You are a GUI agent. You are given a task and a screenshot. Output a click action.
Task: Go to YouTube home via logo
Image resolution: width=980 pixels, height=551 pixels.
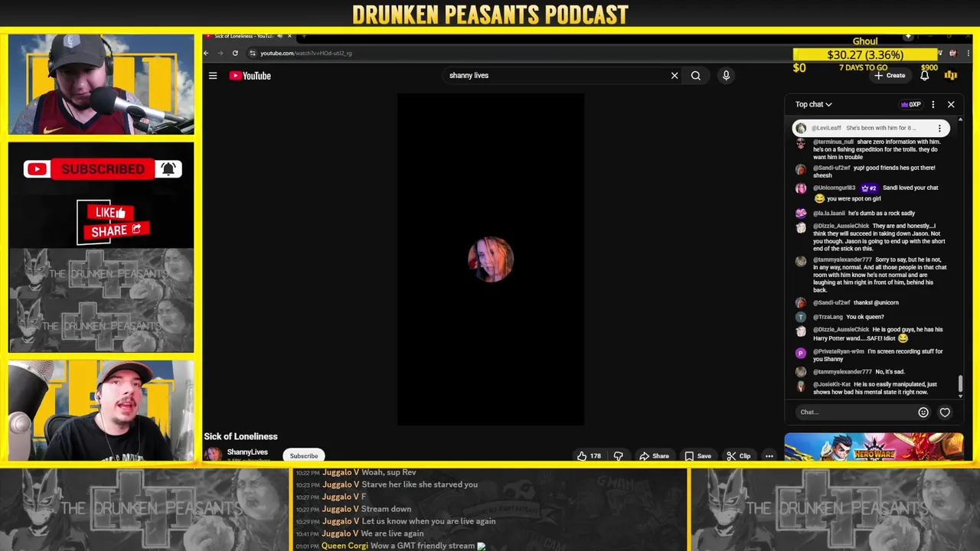click(250, 76)
